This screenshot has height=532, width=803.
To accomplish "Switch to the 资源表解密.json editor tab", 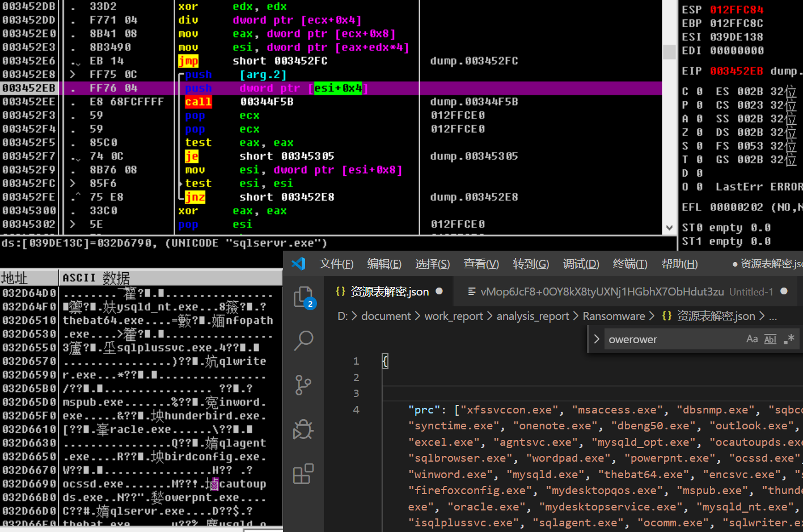I will click(x=389, y=292).
